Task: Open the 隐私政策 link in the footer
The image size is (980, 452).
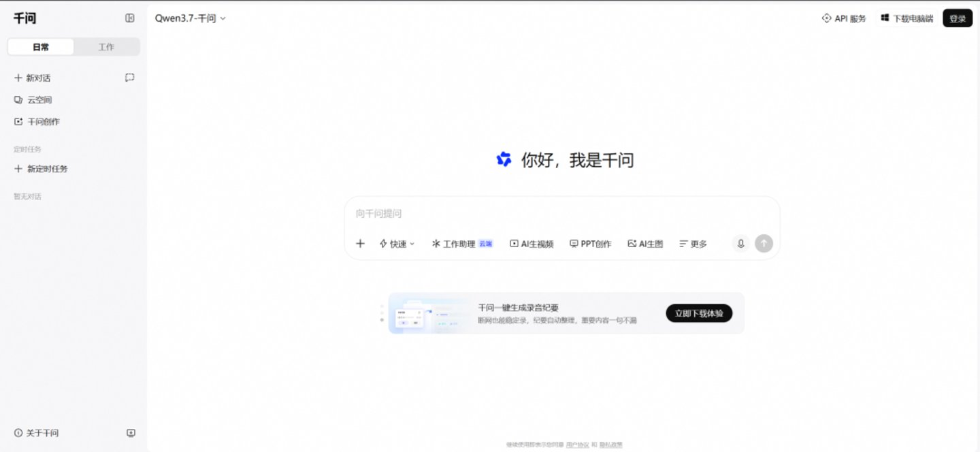Action: 610,445
